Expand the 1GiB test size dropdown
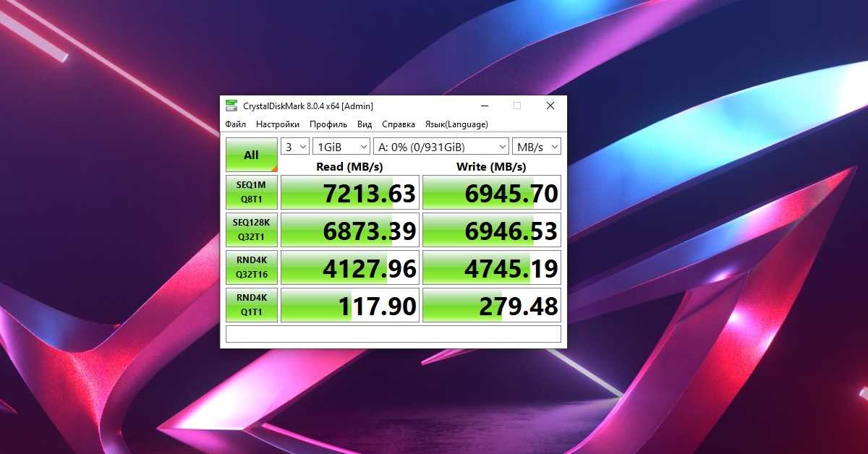This screenshot has width=868, height=454. (x=341, y=147)
